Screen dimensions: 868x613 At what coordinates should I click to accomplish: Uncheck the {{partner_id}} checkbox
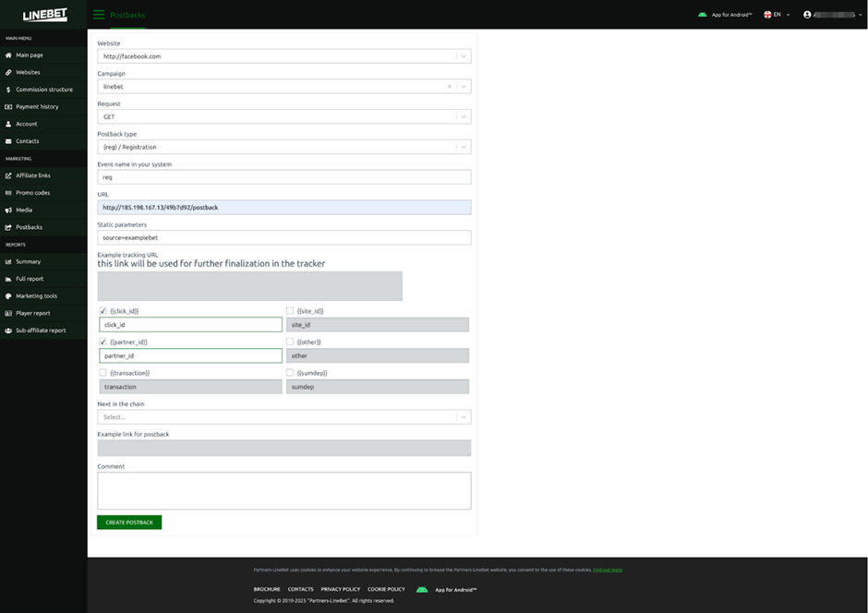pos(103,342)
